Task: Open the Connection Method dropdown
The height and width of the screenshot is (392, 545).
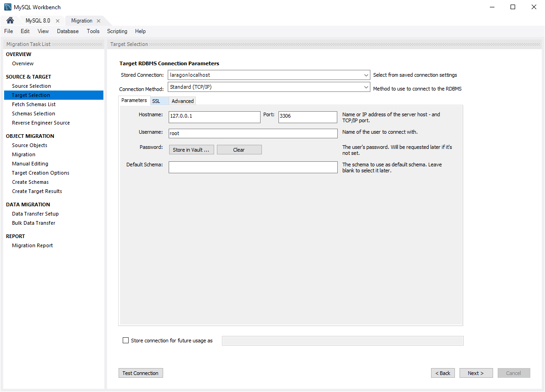Action: tap(366, 87)
